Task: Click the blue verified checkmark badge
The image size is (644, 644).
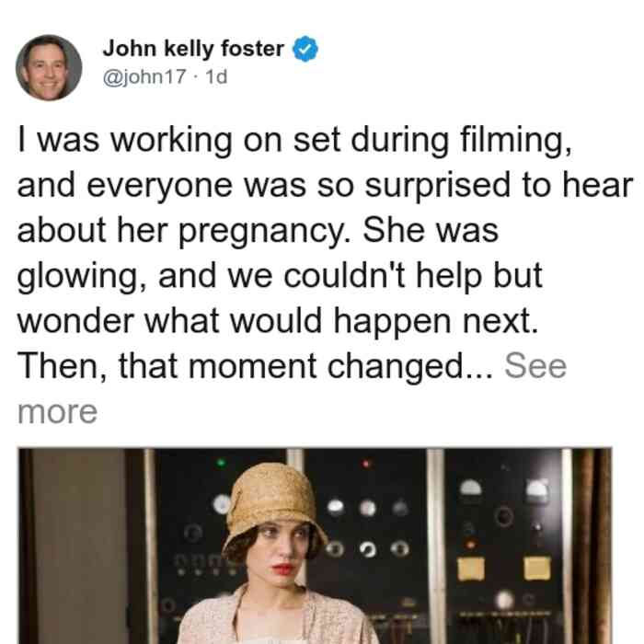Action: [x=305, y=49]
